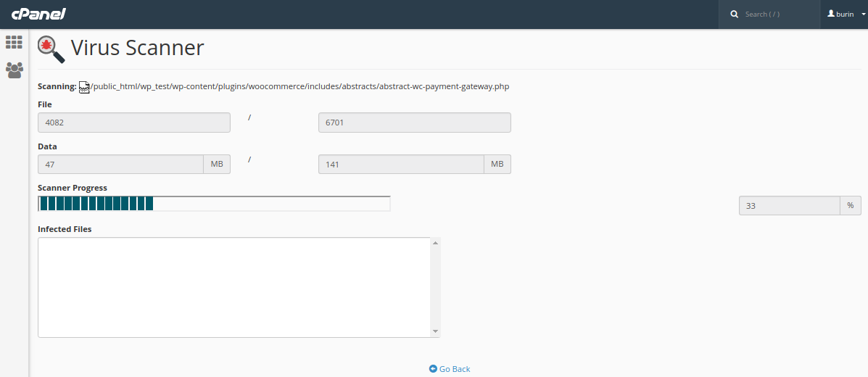The height and width of the screenshot is (377, 868).
Task: Click inside the Infected Files text area
Action: (233, 287)
